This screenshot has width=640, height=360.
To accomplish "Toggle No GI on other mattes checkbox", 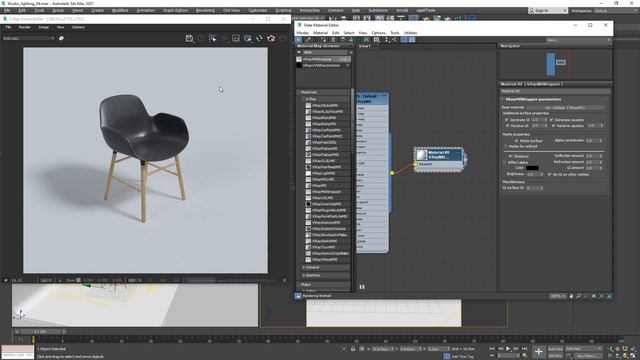I will pos(549,174).
